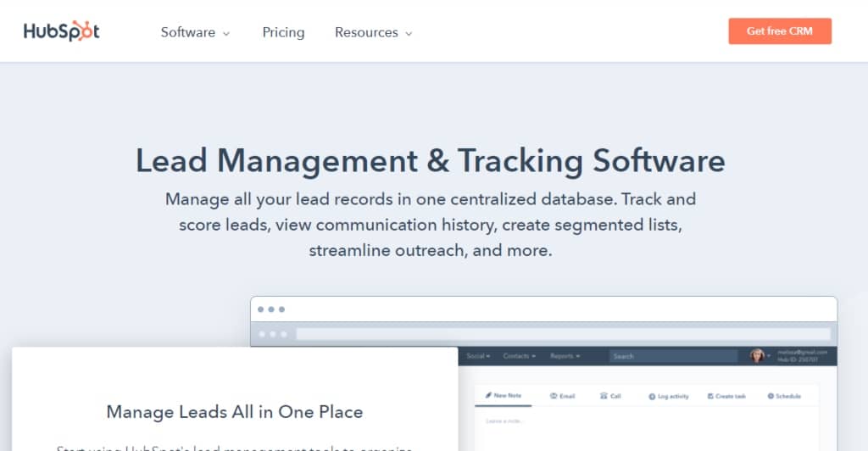This screenshot has width=868, height=451.
Task: Click the Search field in the mockup
Action: click(x=673, y=356)
